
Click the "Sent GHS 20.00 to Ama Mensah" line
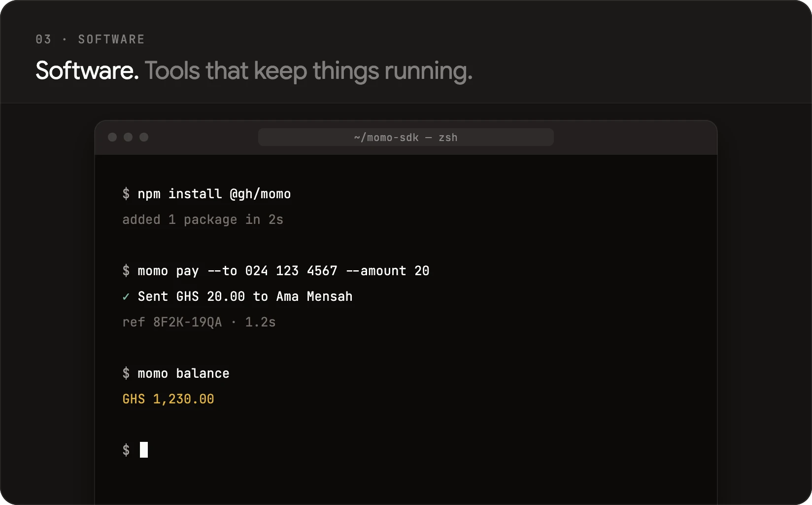click(x=245, y=296)
